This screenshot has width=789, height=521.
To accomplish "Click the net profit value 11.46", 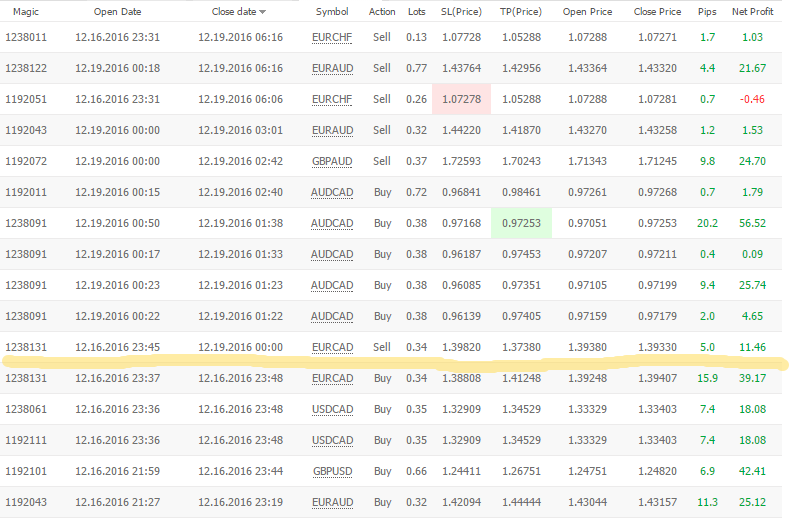I will coord(752,347).
